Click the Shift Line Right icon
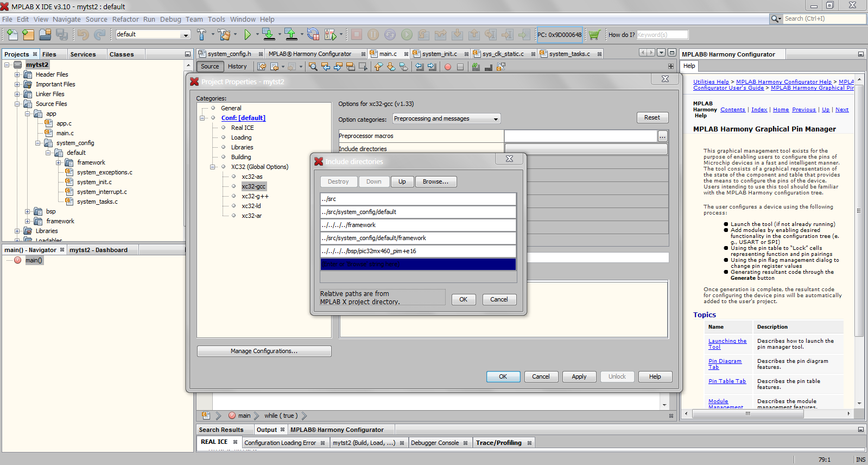This screenshot has height=465, width=868. pos(432,66)
